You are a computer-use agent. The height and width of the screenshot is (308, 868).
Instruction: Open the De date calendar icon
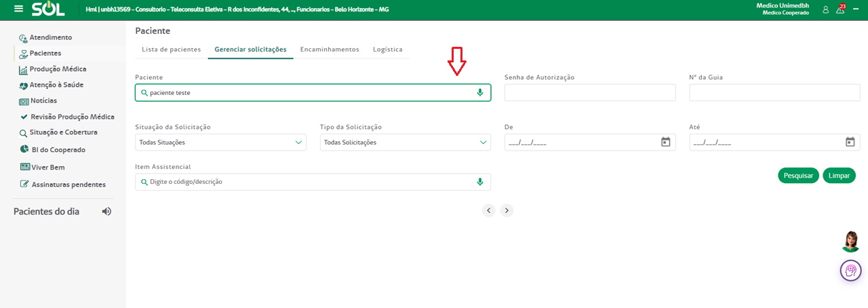pyautogui.click(x=666, y=142)
